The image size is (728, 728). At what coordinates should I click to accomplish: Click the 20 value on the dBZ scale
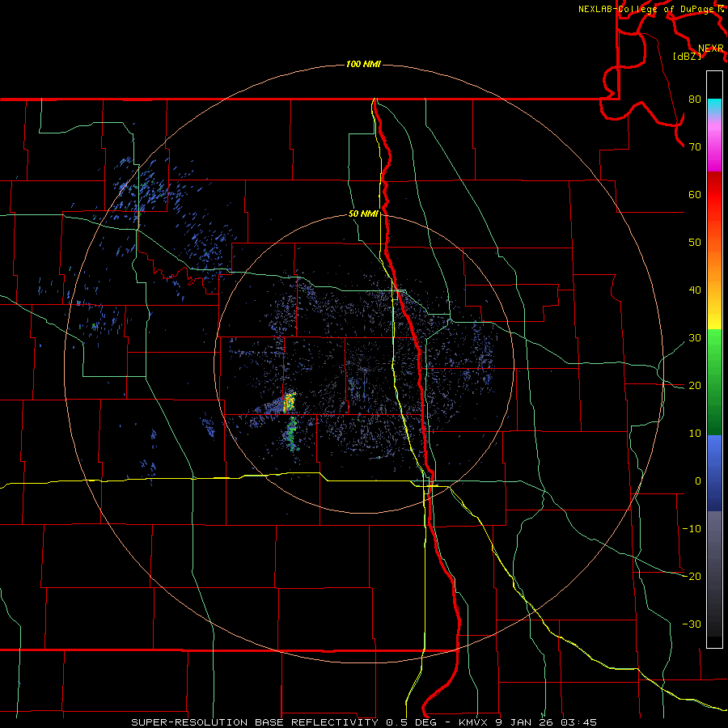(x=695, y=385)
